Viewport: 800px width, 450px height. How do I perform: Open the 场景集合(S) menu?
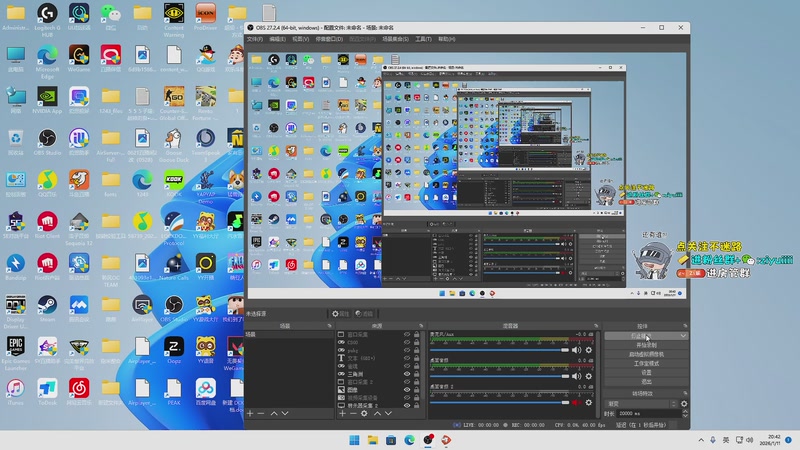395,39
